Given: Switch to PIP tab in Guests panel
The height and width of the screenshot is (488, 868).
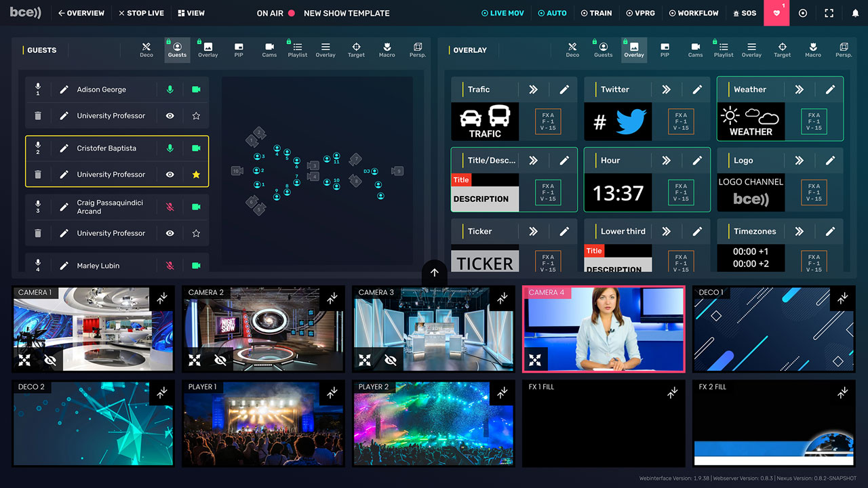Looking at the screenshot, I should click(239, 49).
